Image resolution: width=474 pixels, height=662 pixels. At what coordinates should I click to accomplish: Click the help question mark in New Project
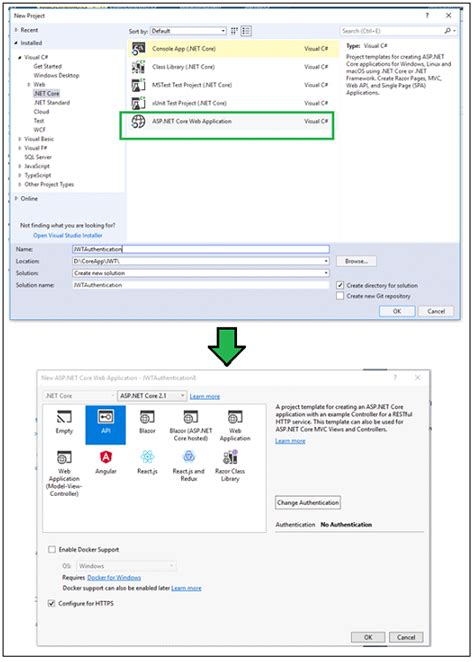(427, 15)
